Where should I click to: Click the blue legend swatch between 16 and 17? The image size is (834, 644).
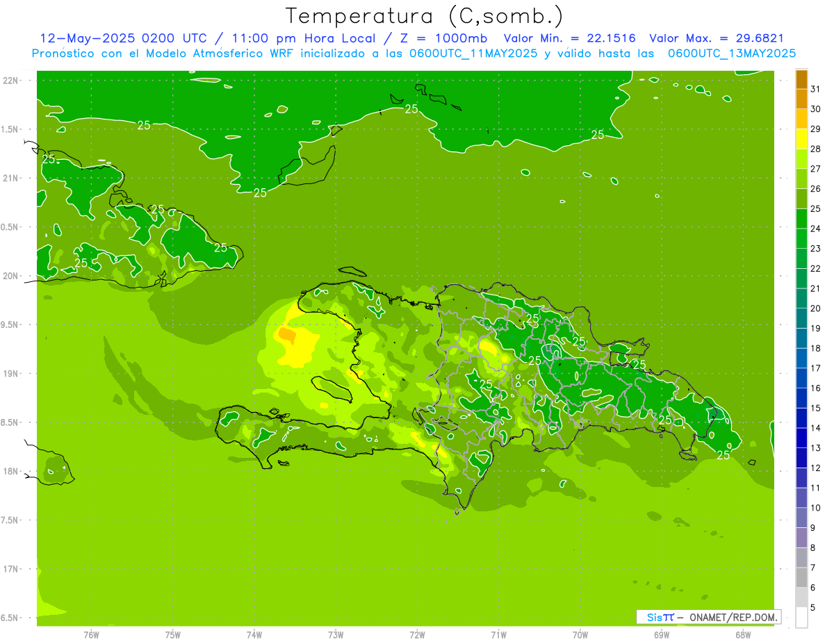point(801,378)
